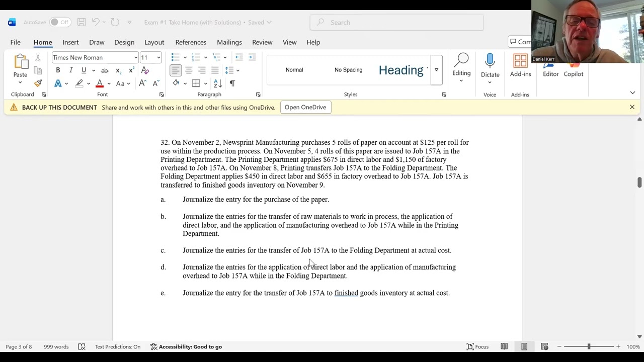The width and height of the screenshot is (644, 362).
Task: Open the File menu
Action: pos(16,42)
